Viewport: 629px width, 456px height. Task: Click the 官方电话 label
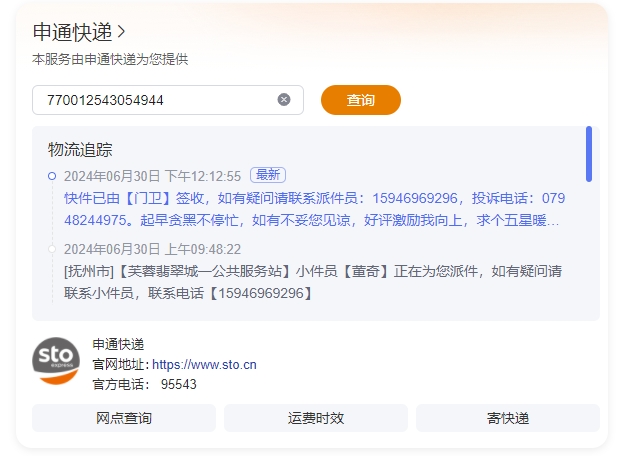(x=121, y=384)
